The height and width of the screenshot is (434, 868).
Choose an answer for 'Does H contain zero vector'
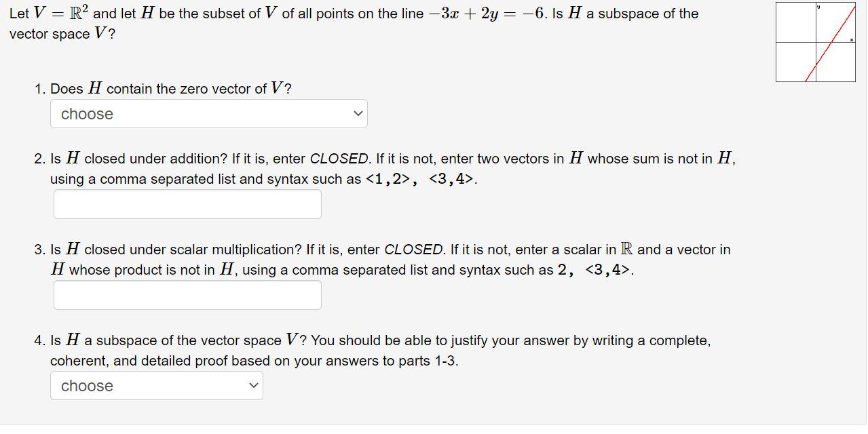[208, 113]
